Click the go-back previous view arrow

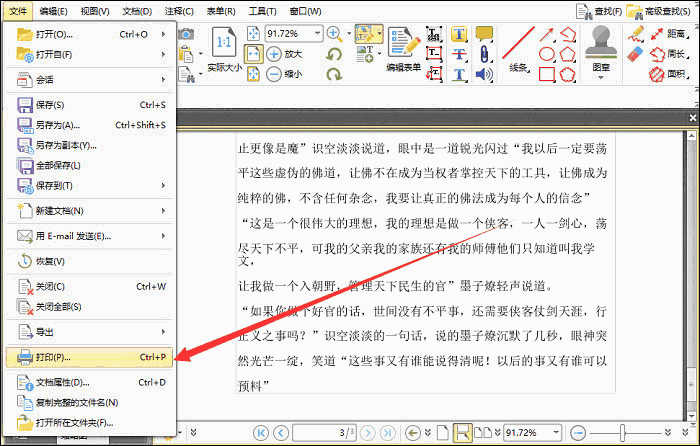click(x=413, y=432)
